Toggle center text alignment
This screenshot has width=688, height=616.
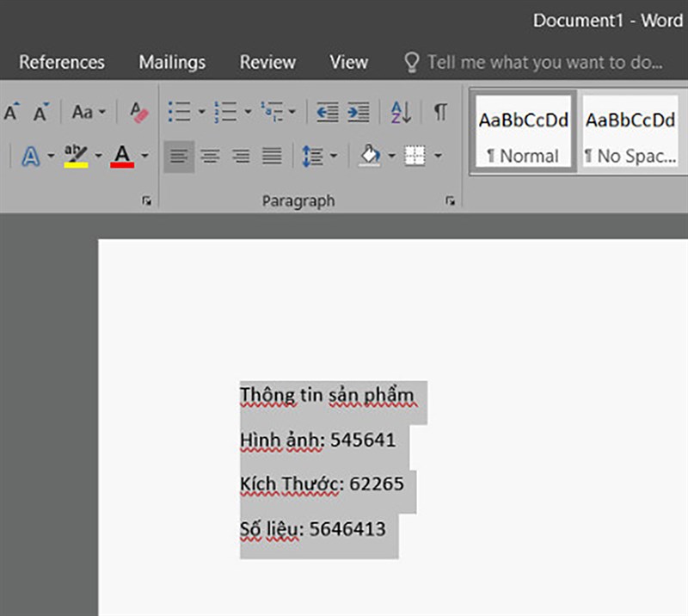[210, 156]
